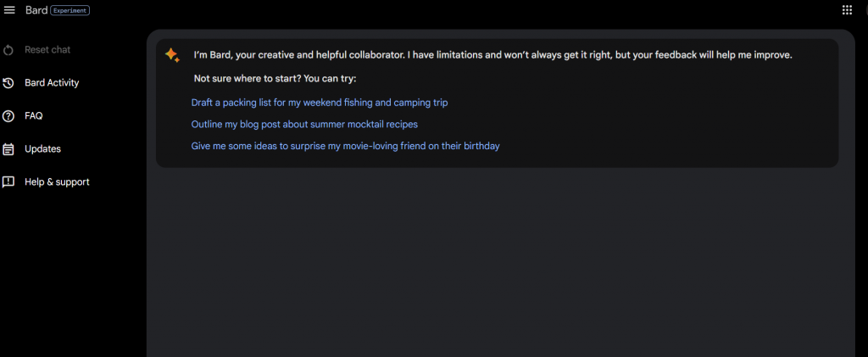Click the FAQ question mark icon
This screenshot has width=868, height=357.
[x=8, y=116]
